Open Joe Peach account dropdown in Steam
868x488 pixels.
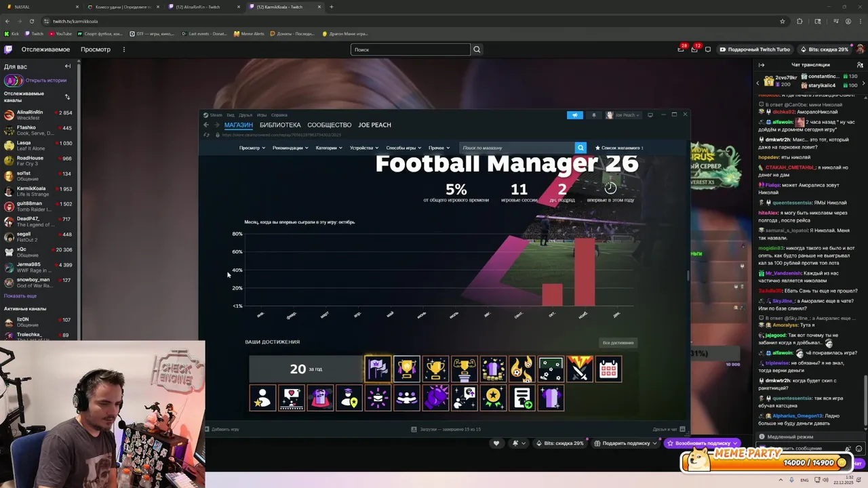click(624, 115)
